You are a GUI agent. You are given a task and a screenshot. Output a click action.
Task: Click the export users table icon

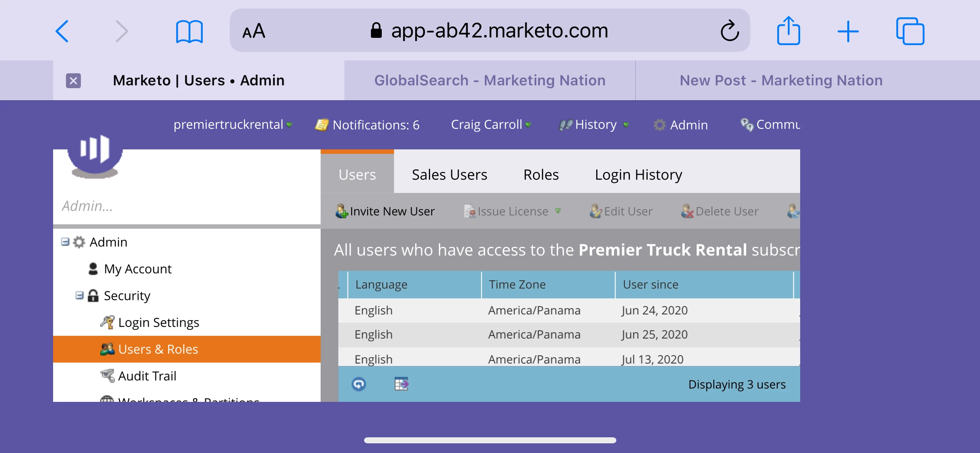point(401,384)
